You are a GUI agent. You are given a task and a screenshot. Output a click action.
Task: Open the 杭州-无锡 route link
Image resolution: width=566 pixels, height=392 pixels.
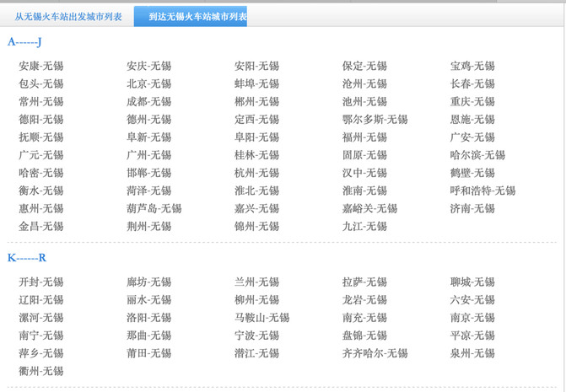(256, 173)
